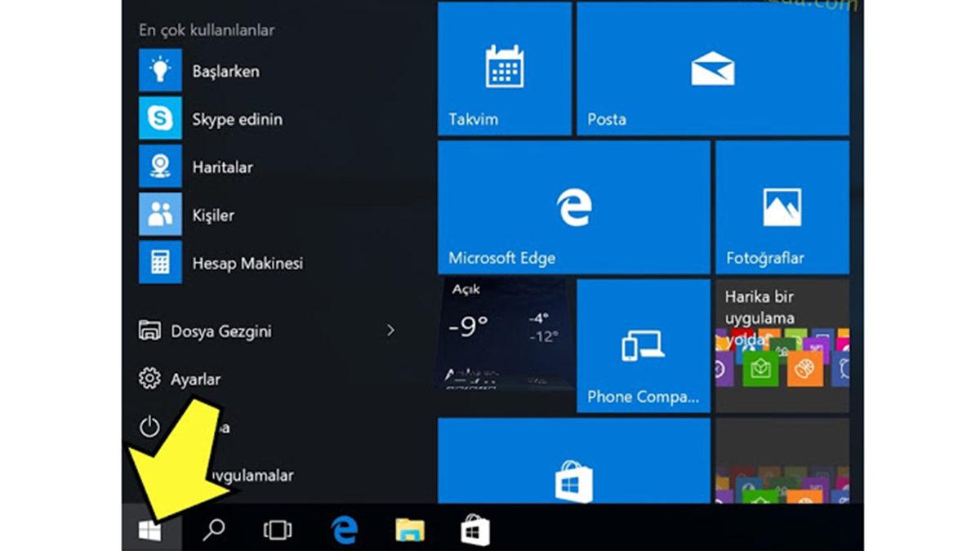Start Skype edinin setup
This screenshot has width=980, height=551.
[x=237, y=118]
